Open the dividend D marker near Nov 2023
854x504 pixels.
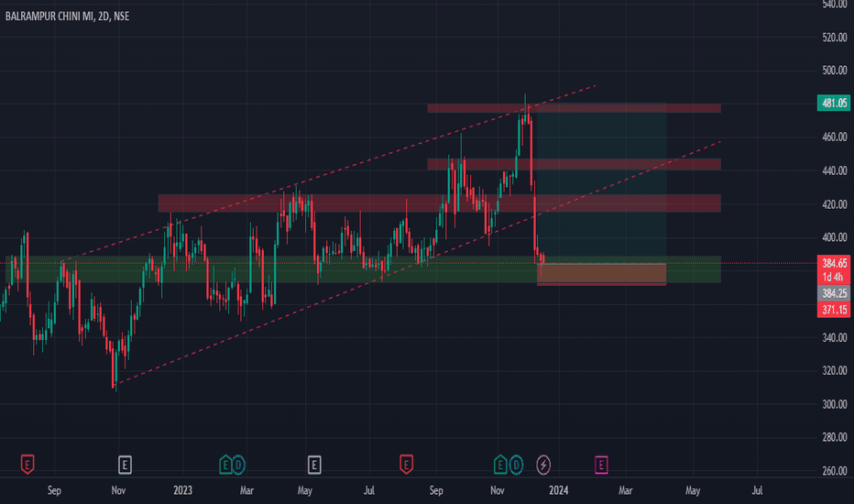(x=516, y=465)
